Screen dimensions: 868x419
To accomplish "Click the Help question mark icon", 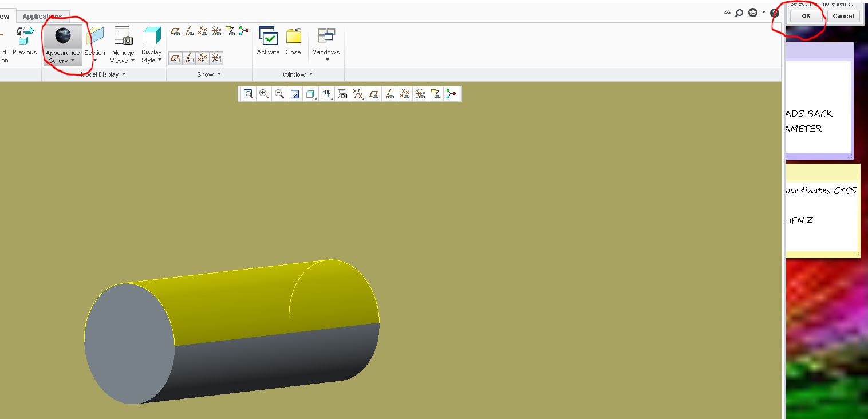I will [x=775, y=13].
